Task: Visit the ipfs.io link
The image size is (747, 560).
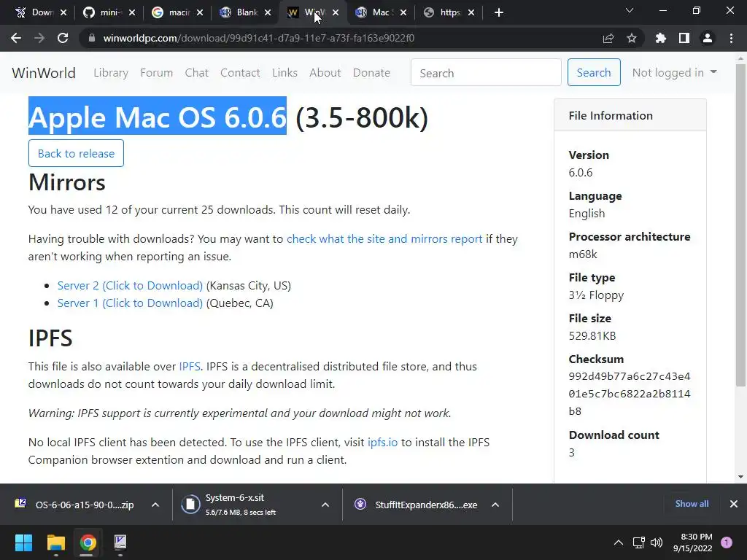Action: click(x=382, y=443)
